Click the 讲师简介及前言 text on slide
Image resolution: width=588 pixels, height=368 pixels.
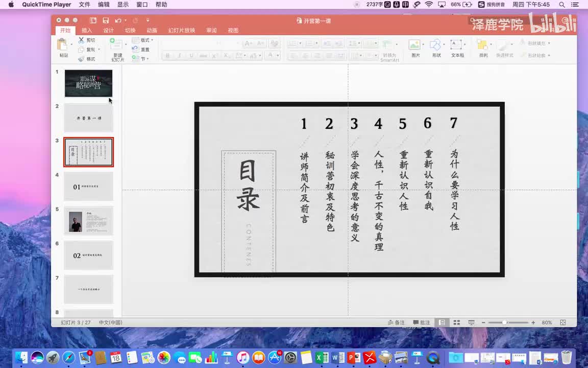point(305,188)
